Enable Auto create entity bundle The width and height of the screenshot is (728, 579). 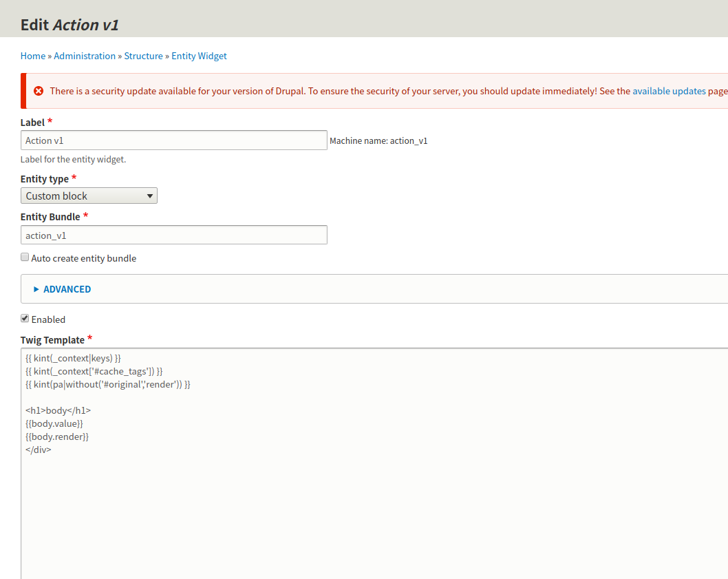25,257
